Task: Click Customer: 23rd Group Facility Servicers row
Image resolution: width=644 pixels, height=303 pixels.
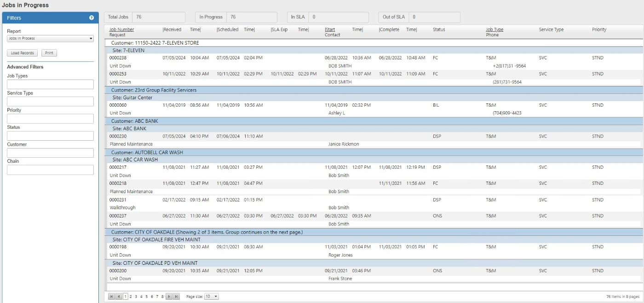Action: 374,90
